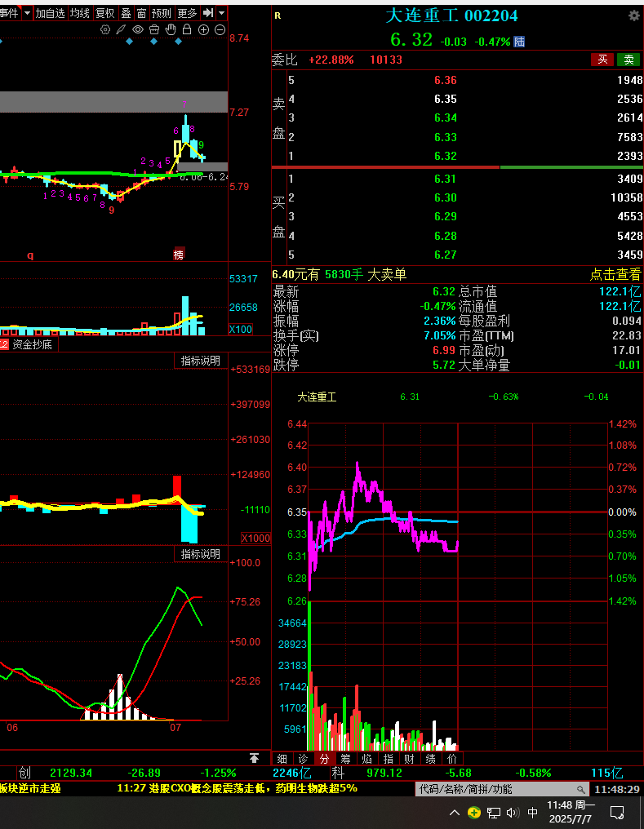
Task: Click buy level 5 price 6.27
Action: point(445,255)
